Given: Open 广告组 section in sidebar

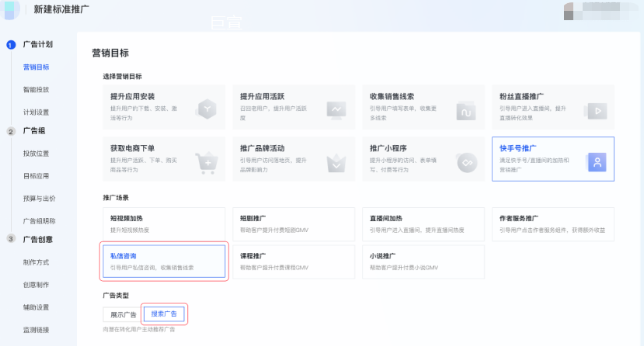Looking at the screenshot, I should point(34,131).
